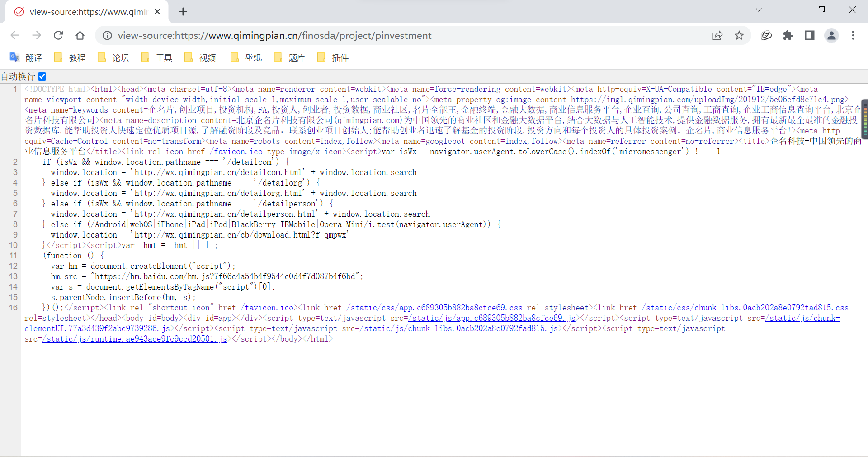This screenshot has height=457, width=868.
Task: Open the 插件 bookmark folder
Action: [333, 57]
